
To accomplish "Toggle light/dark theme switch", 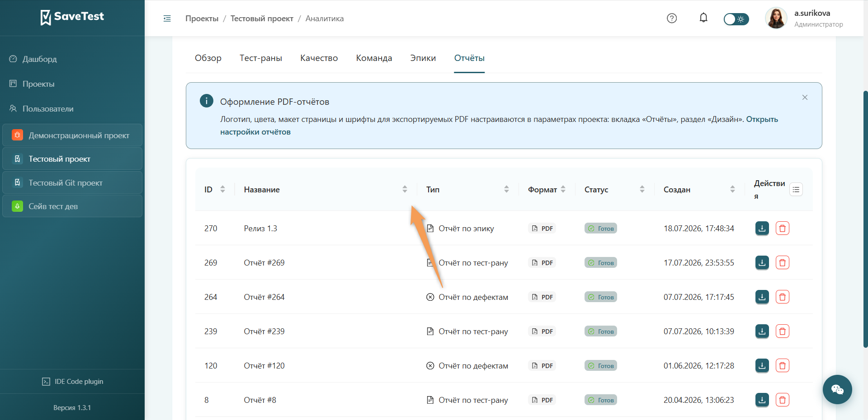I will (x=736, y=19).
